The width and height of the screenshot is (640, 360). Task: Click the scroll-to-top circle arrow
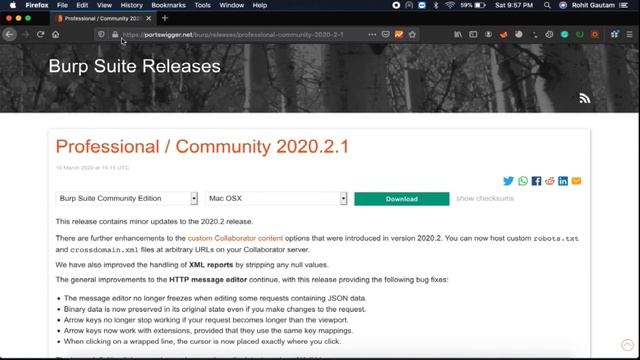(x=627, y=345)
